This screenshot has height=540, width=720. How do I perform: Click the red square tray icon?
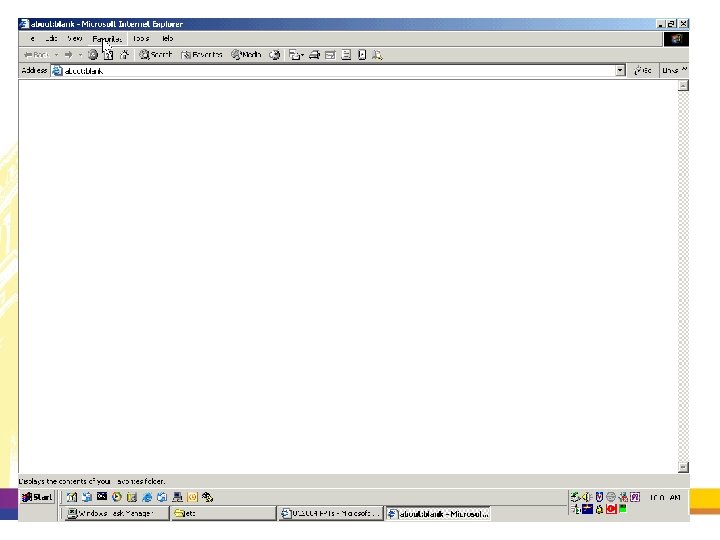point(611,509)
